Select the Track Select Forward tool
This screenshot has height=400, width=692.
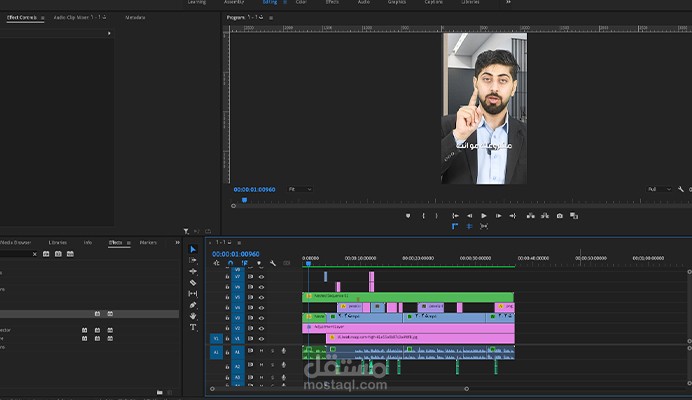tap(193, 260)
